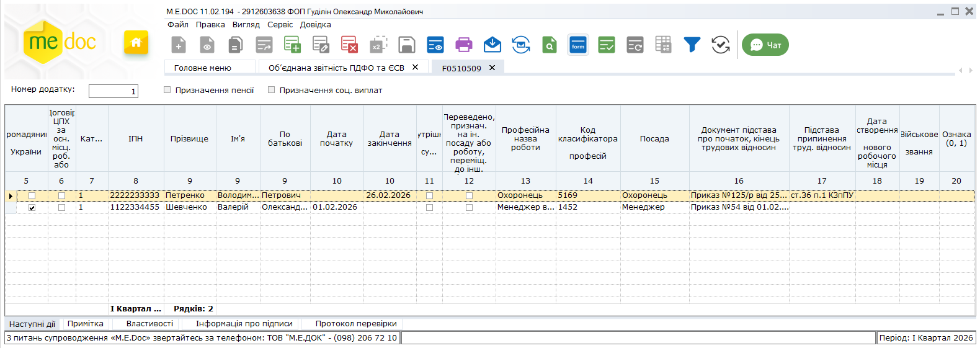Toggle the Призначення соц. виплат checkbox
The height and width of the screenshot is (348, 980).
click(271, 90)
